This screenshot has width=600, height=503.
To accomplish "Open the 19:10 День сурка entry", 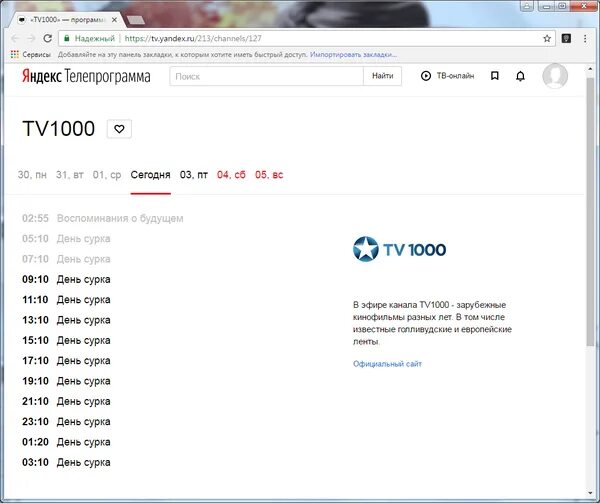I will pyautogui.click(x=66, y=381).
